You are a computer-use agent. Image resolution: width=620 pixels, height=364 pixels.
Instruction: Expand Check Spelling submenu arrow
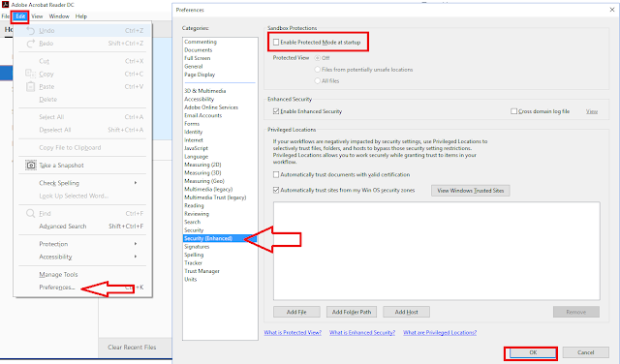136,183
